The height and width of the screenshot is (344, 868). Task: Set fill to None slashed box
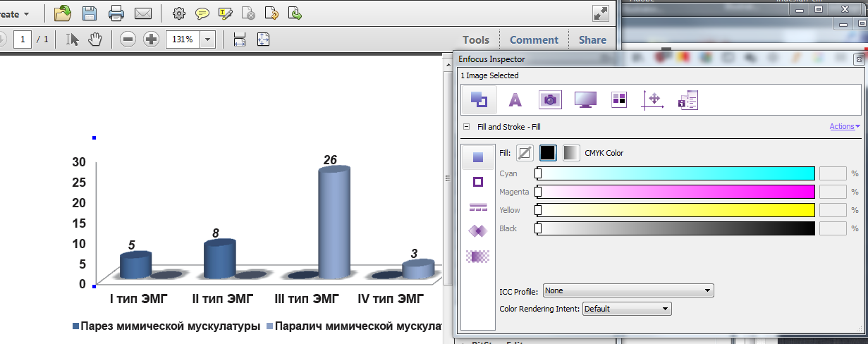525,153
